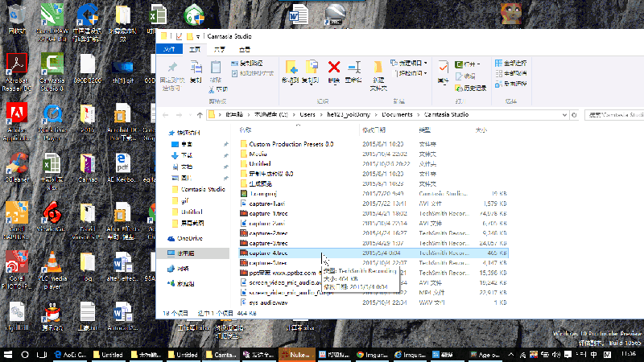Screen dimensions: 644x362
Task: Click the VLC media player desktop icon
Action: pyautogui.click(x=52, y=270)
